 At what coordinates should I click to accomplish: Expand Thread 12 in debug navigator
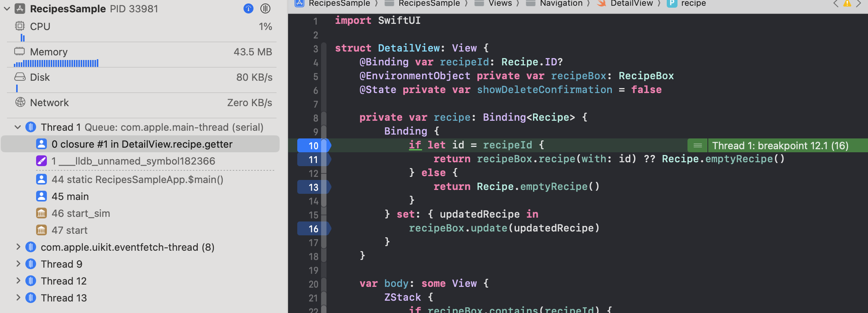click(18, 281)
